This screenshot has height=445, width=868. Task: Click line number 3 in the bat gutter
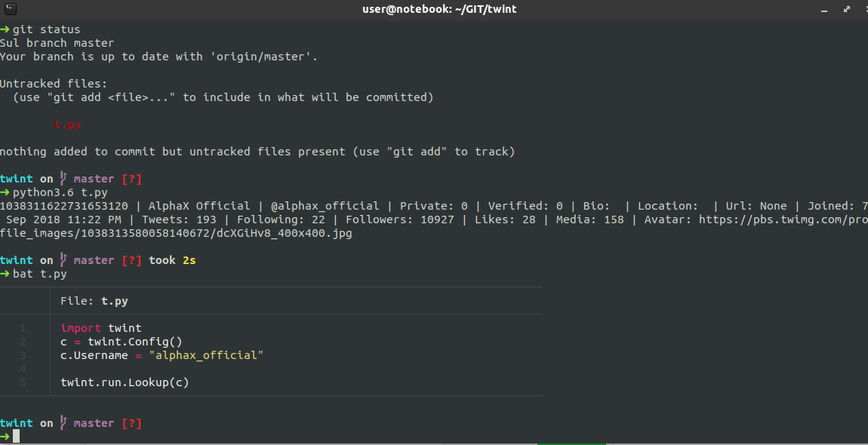pos(23,355)
